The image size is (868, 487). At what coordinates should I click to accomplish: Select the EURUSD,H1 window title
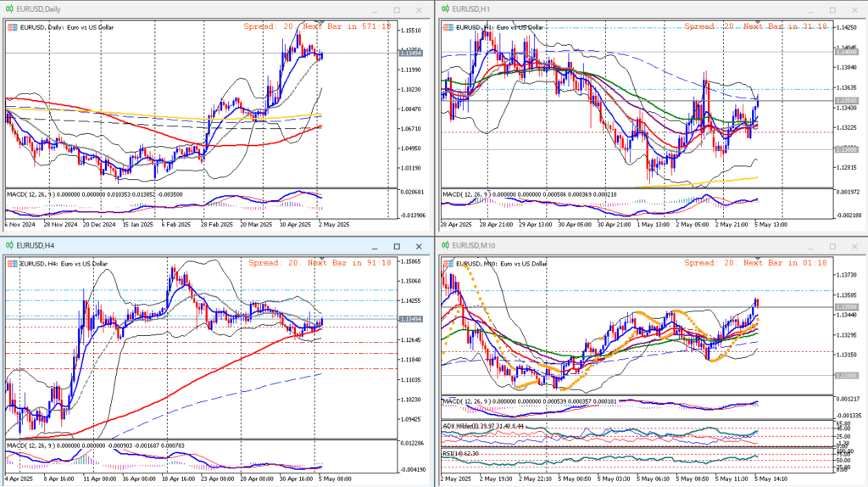point(471,8)
